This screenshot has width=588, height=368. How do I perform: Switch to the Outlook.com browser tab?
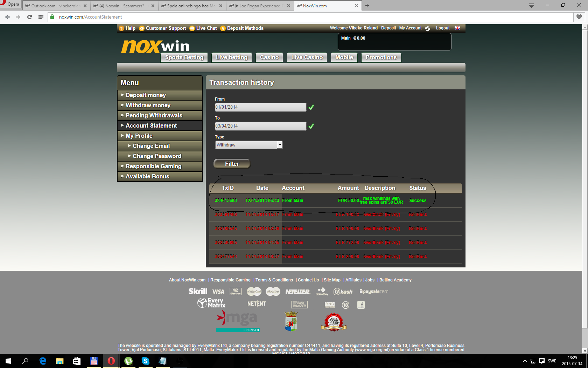[x=56, y=6]
